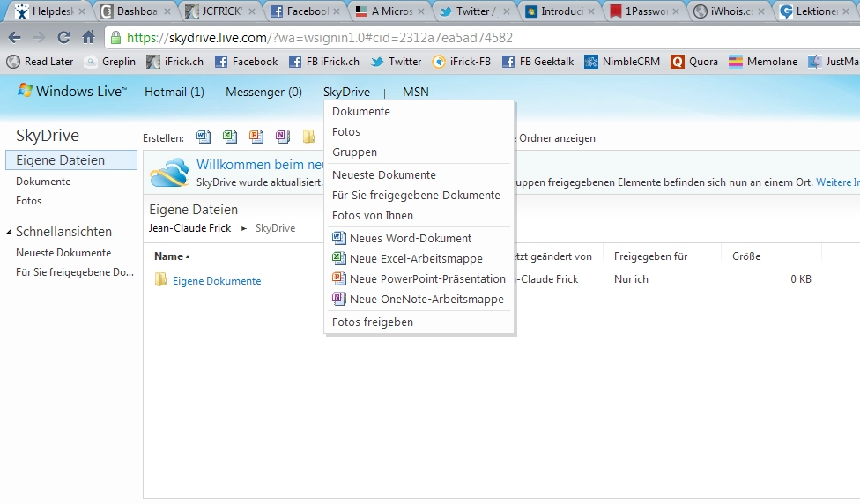Image resolution: width=860 pixels, height=504 pixels.
Task: Select Neue Excel-Arbeitsmappe menu entry
Action: tap(415, 258)
